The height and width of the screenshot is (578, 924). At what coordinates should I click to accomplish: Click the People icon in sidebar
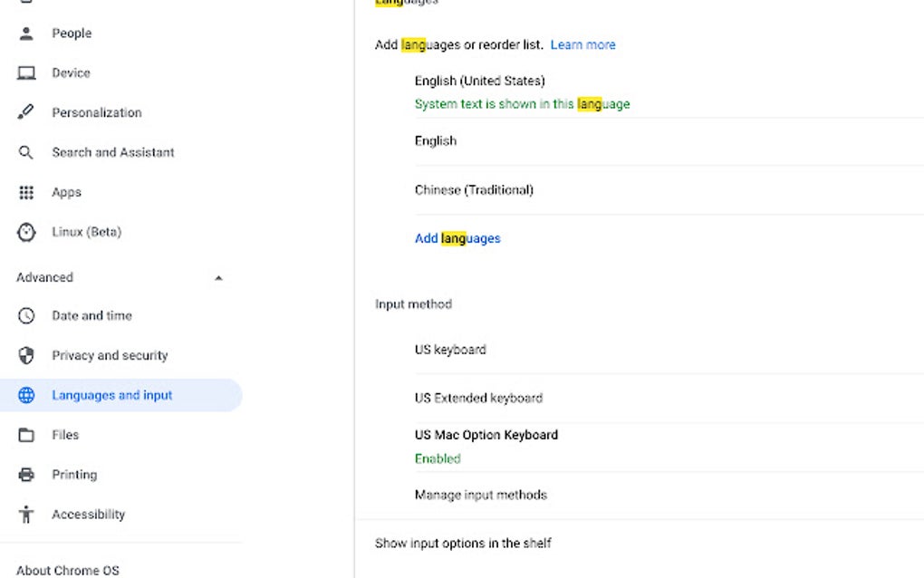[26, 34]
